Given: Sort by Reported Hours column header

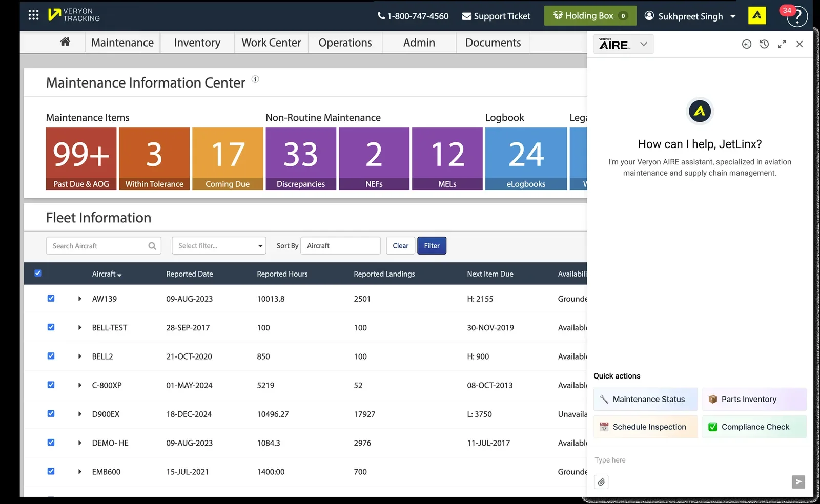Looking at the screenshot, I should [x=282, y=274].
